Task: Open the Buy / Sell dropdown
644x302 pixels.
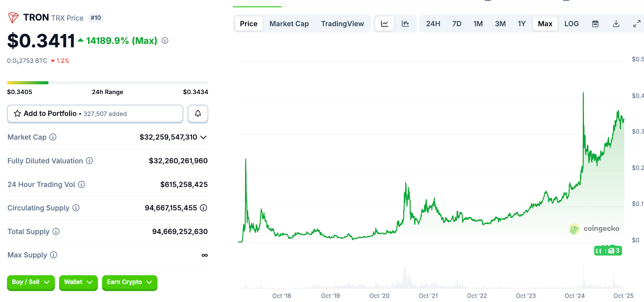Action: tap(31, 282)
